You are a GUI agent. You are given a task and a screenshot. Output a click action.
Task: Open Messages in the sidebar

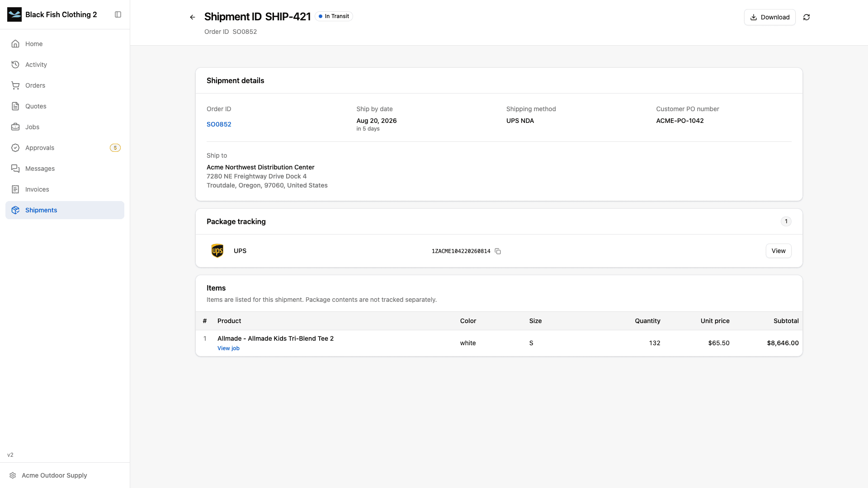coord(65,169)
